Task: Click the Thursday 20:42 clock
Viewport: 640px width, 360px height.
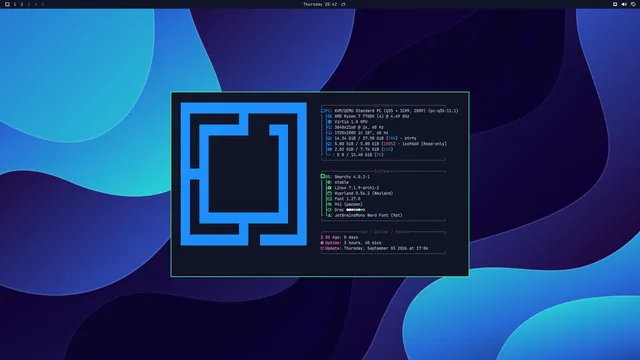Action: pyautogui.click(x=320, y=4)
